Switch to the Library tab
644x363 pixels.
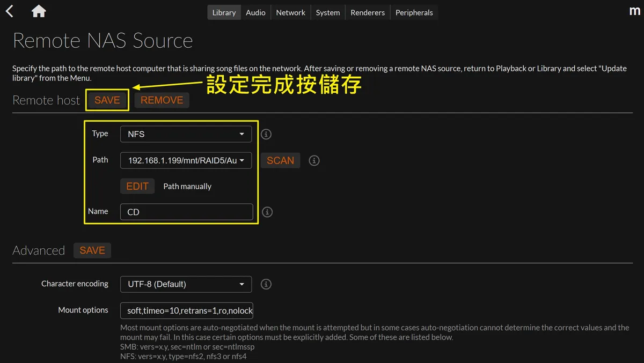[224, 12]
